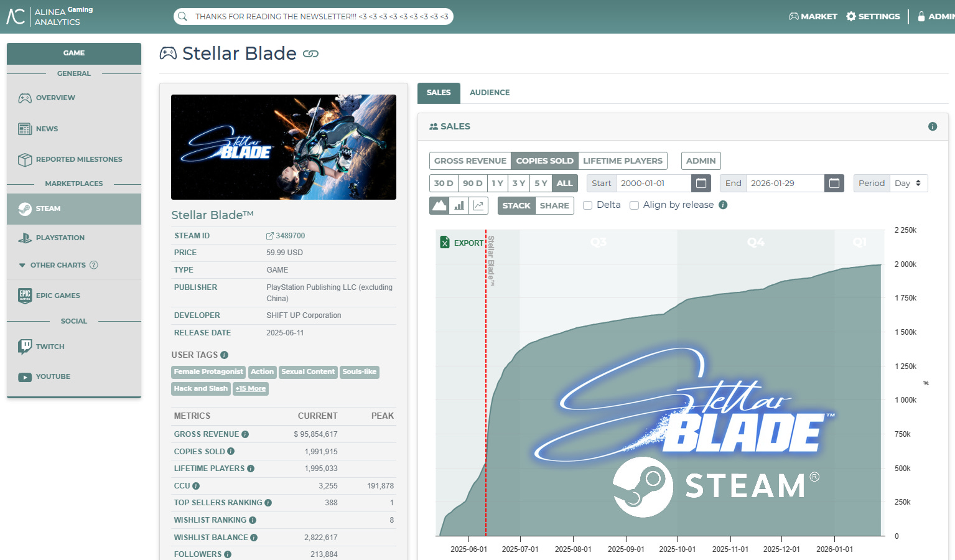Set range to ALL

pos(564,184)
